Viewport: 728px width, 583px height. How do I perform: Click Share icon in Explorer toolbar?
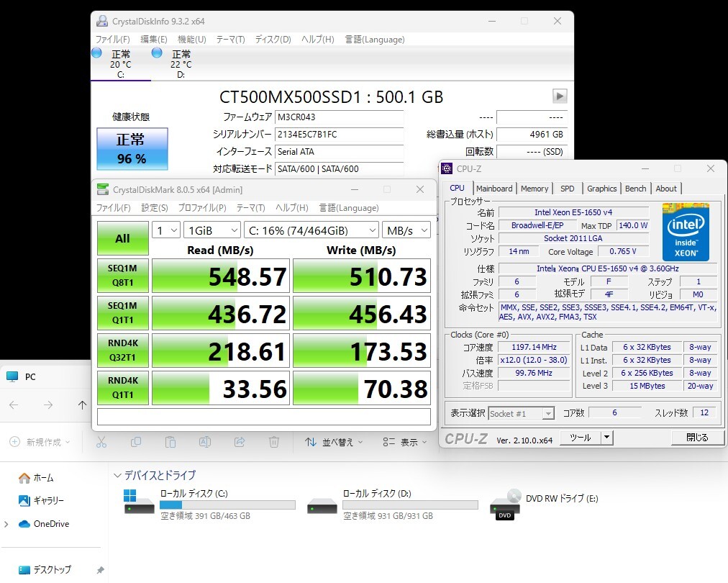point(240,442)
